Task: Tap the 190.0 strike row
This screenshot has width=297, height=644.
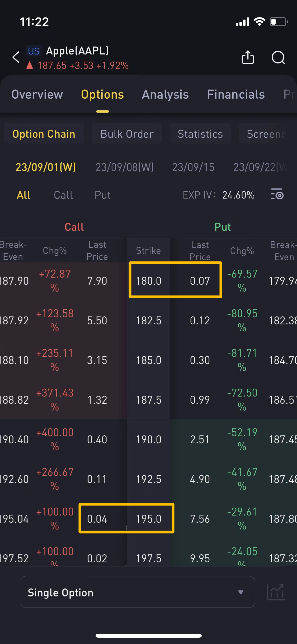Action: tap(148, 439)
